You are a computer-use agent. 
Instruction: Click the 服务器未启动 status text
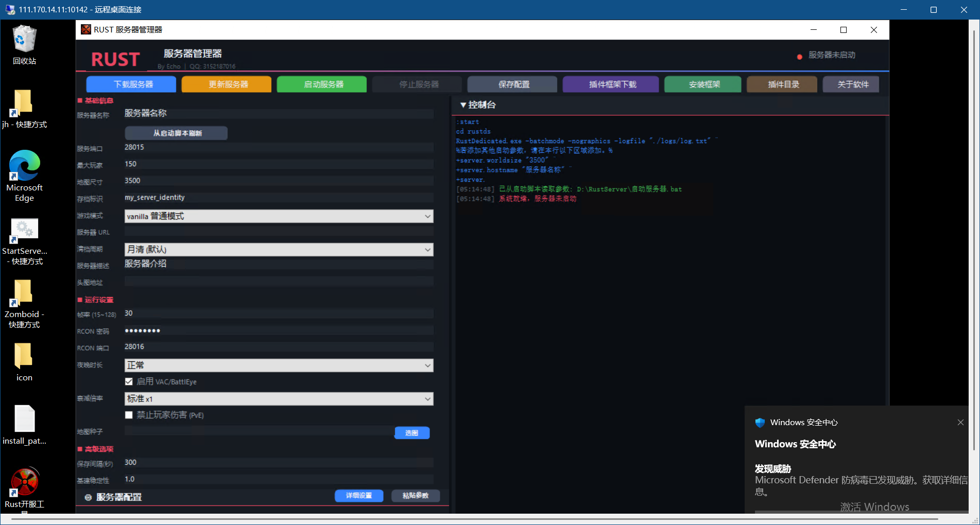(x=831, y=55)
